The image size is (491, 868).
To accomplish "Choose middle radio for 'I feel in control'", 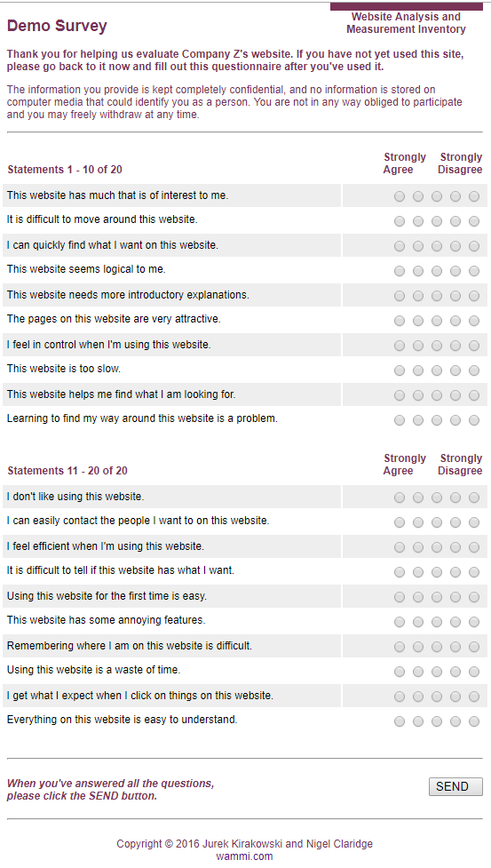I will click(x=437, y=346).
